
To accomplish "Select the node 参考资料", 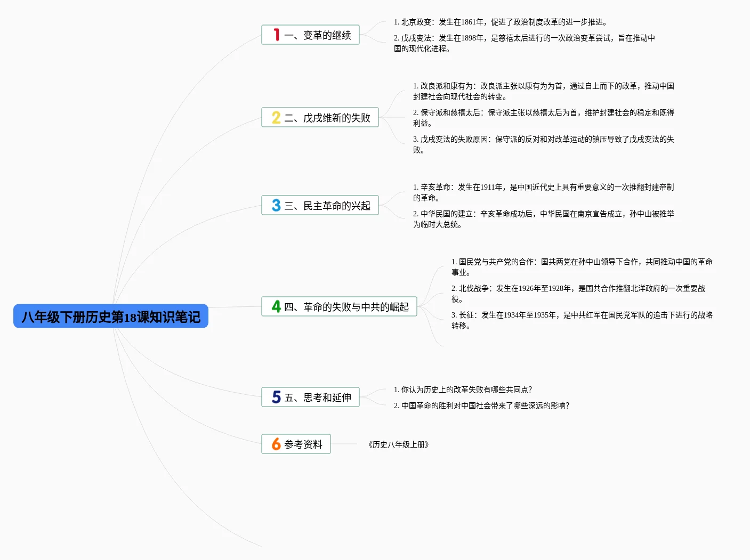I will click(x=296, y=444).
